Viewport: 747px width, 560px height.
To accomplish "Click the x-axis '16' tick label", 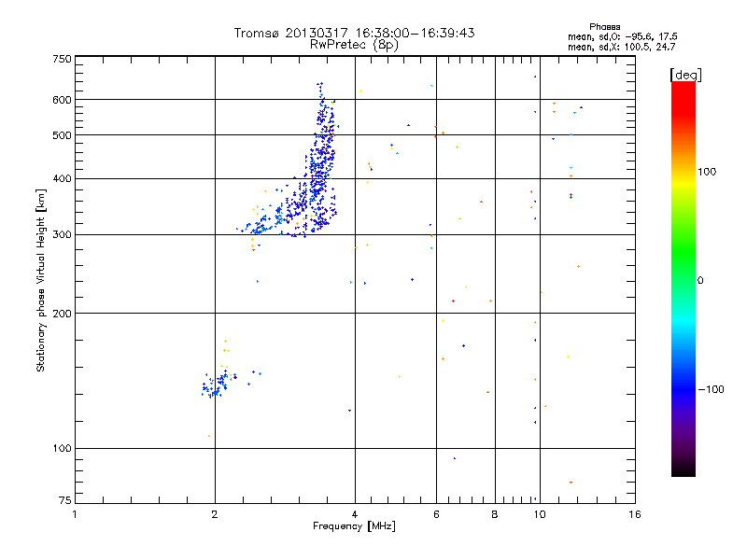I will [x=635, y=514].
